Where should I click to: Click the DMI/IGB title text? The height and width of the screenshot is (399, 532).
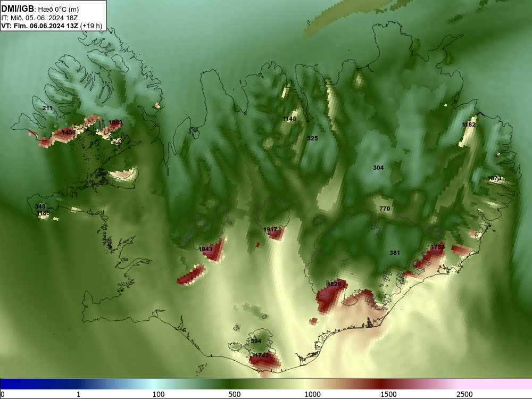pyautogui.click(x=18, y=9)
